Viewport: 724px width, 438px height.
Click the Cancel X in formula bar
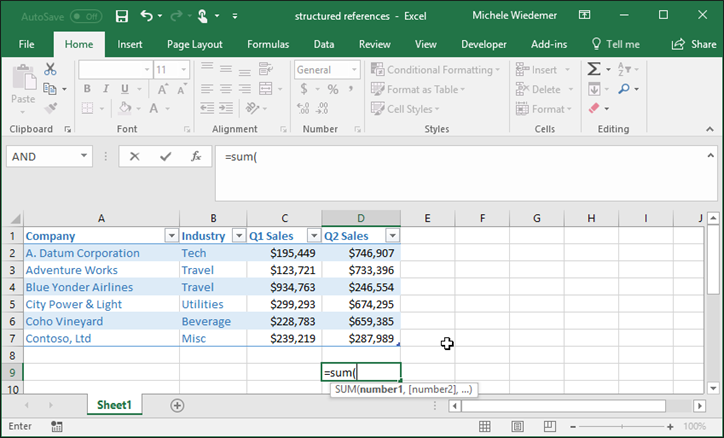134,156
